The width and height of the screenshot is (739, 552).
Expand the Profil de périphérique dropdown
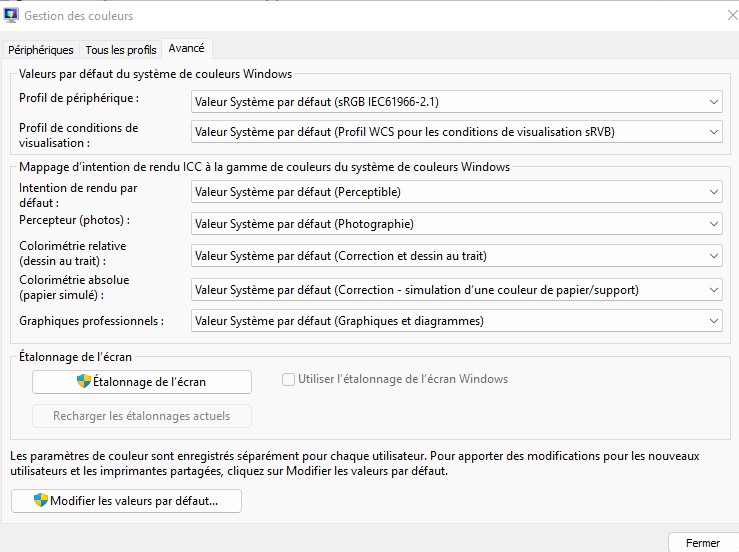713,101
